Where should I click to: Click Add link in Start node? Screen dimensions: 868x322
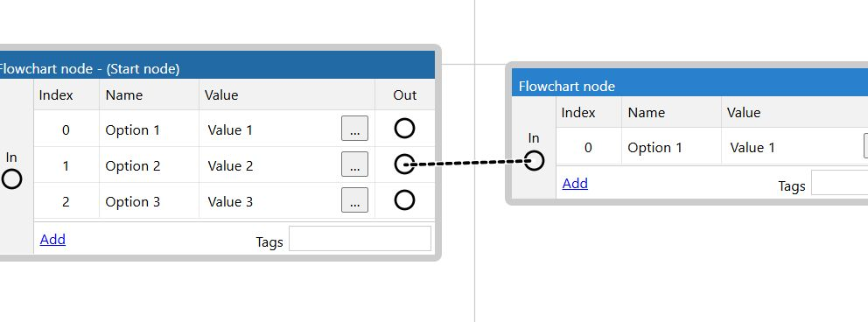52,239
